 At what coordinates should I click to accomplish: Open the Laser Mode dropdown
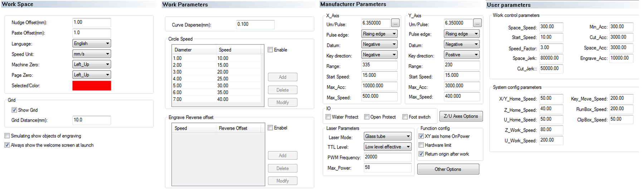(387, 137)
